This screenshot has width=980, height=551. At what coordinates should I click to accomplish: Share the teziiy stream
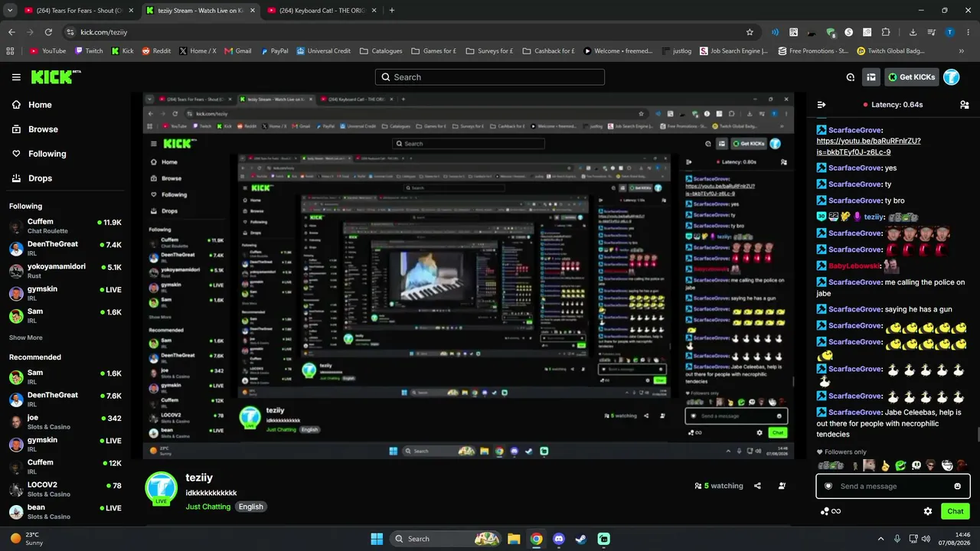tap(757, 486)
